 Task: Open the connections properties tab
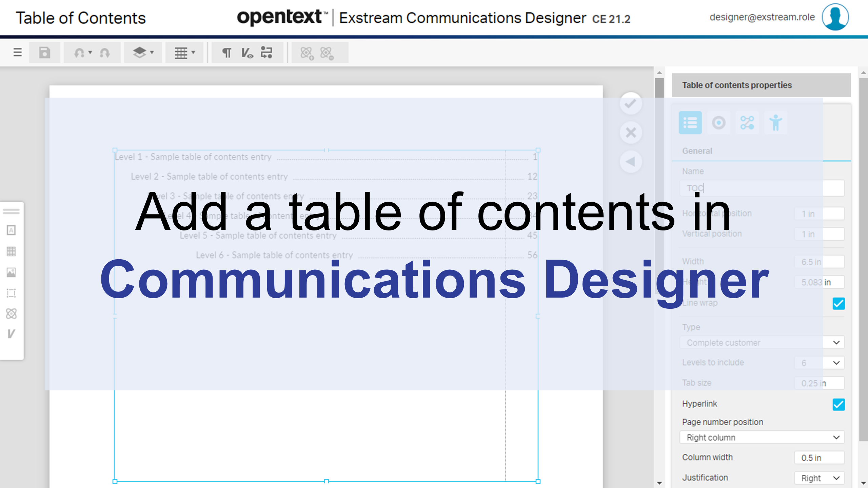tap(747, 123)
